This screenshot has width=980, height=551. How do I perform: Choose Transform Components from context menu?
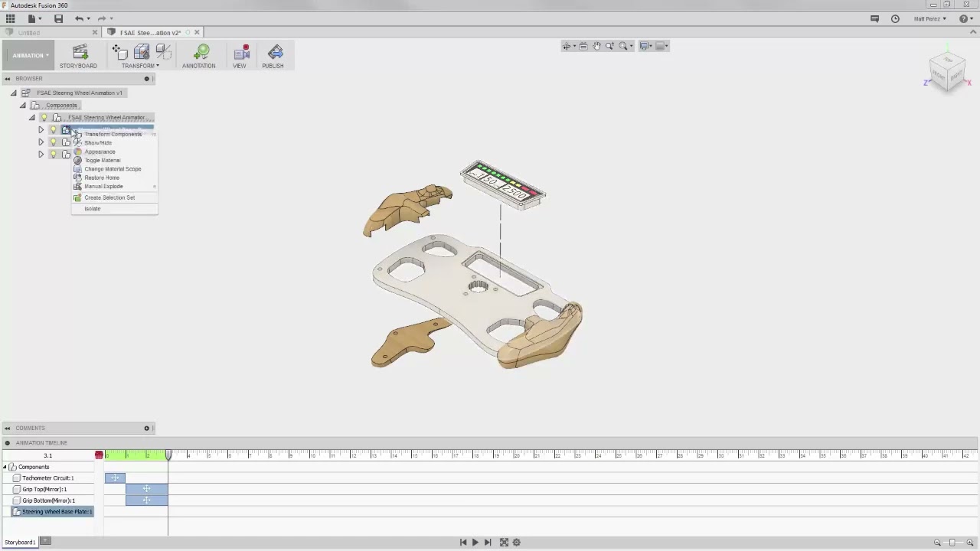click(x=113, y=135)
